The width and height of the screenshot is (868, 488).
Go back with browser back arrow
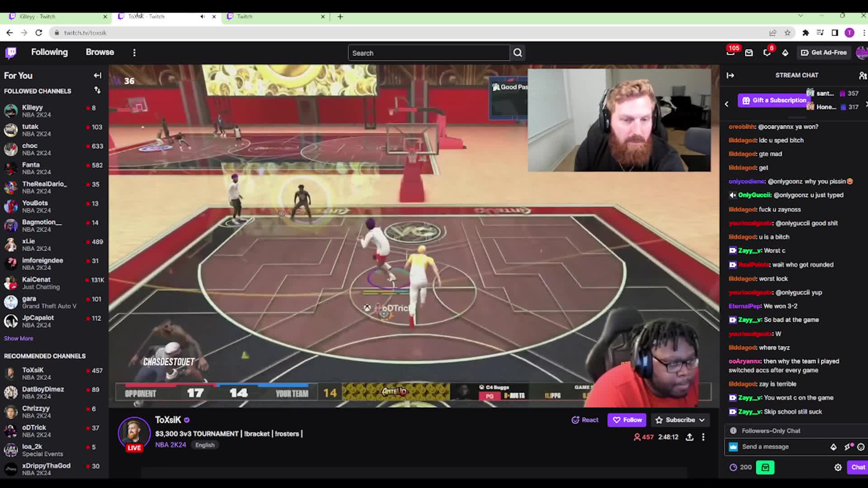(x=9, y=33)
